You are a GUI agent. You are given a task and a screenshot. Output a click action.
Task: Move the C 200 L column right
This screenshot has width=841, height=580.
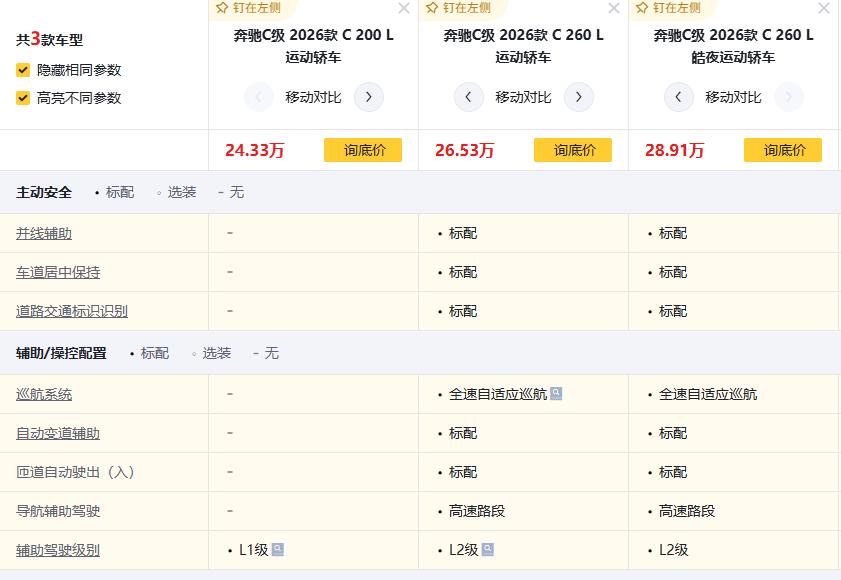(x=369, y=97)
